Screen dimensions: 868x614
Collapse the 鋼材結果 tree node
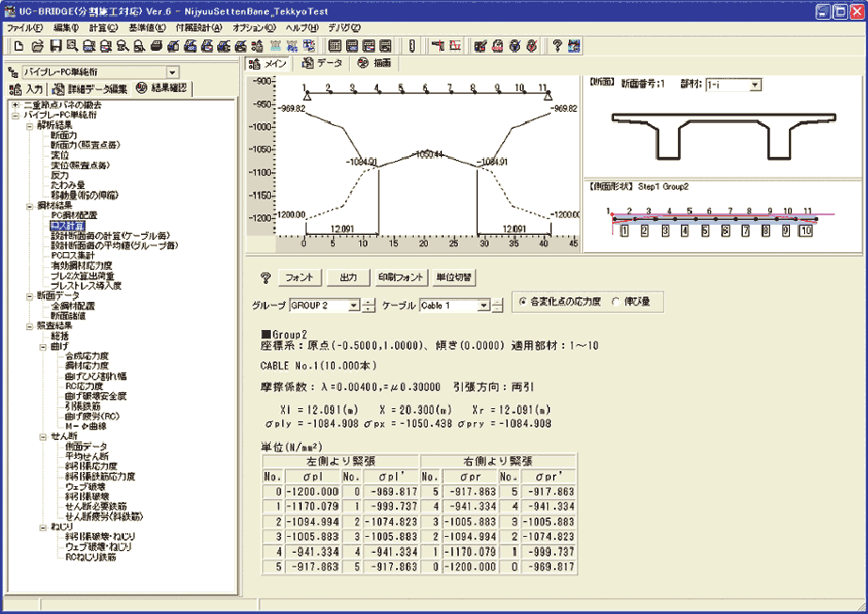(x=30, y=206)
